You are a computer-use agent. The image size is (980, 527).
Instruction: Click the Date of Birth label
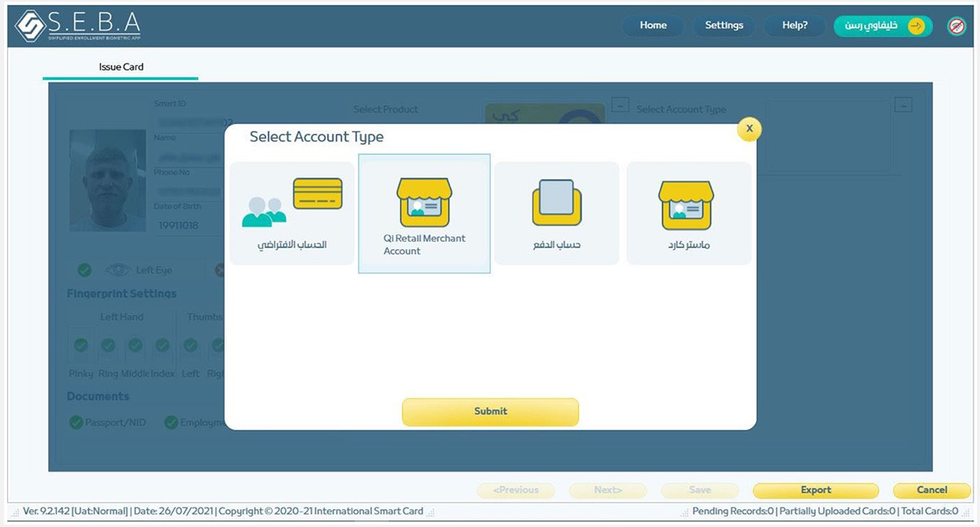coord(179,206)
